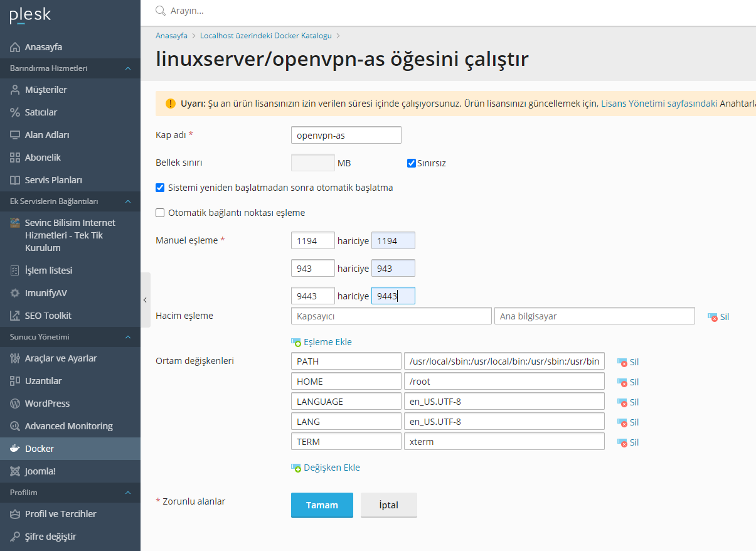Click the HOME variable value field
The width and height of the screenshot is (756, 551).
point(504,381)
